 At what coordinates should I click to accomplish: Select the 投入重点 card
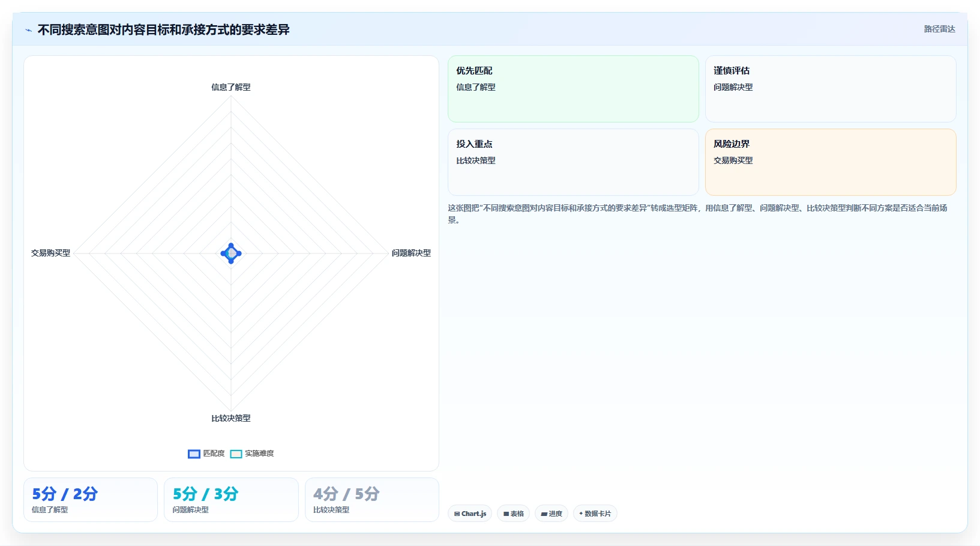click(x=573, y=162)
